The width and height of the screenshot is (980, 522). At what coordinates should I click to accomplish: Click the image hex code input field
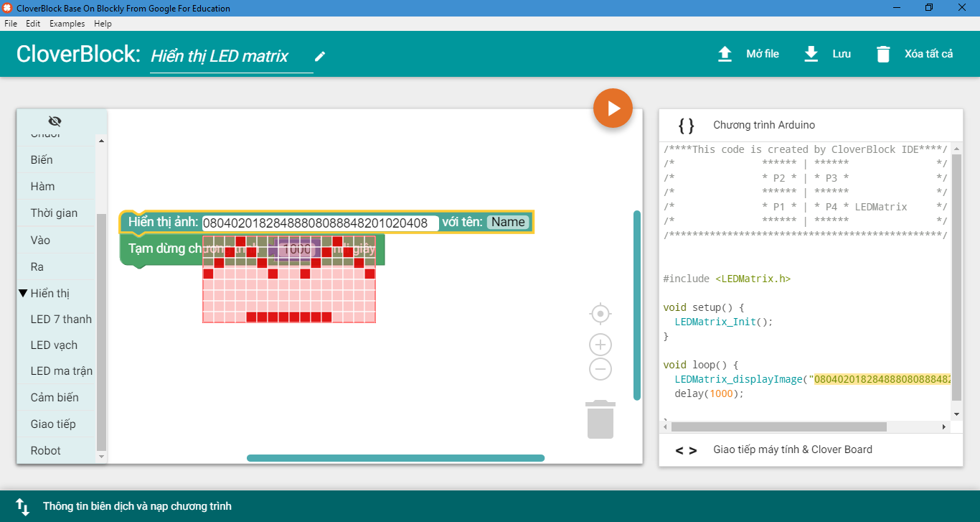(x=320, y=223)
